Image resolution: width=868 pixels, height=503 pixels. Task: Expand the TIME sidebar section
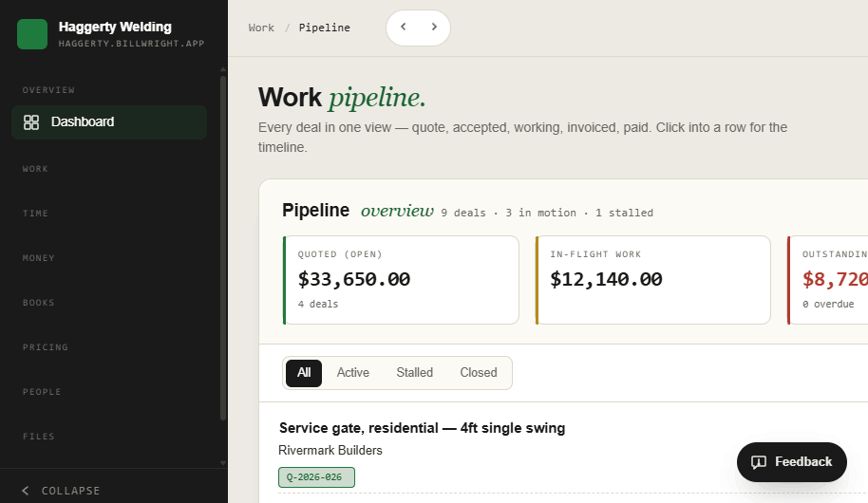[35, 214]
